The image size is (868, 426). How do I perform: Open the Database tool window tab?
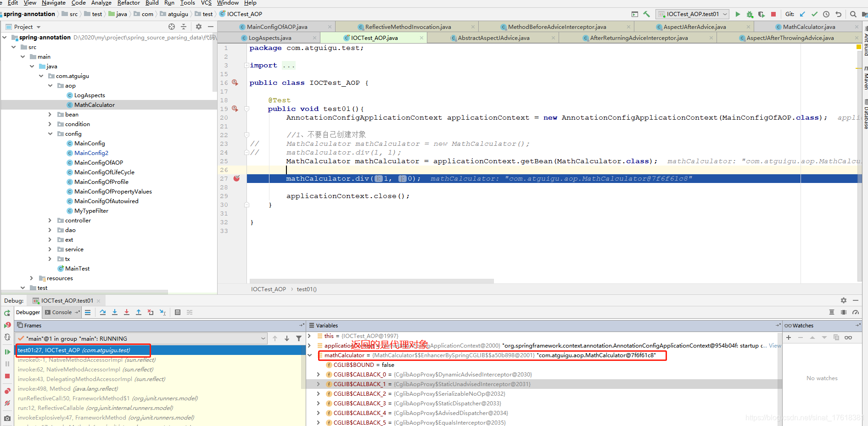pos(865,114)
